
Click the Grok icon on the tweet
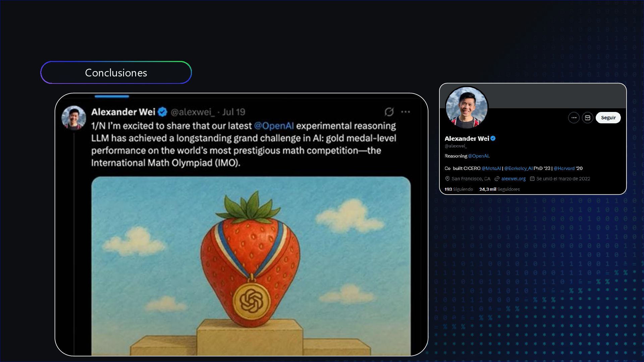click(389, 112)
